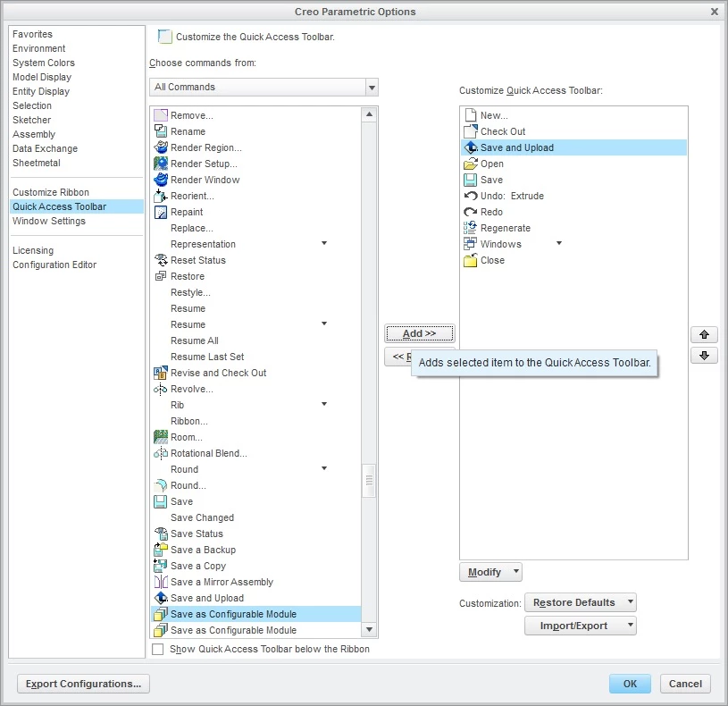This screenshot has width=728, height=706.
Task: Select Redo icon in toolbar list
Action: (x=471, y=212)
